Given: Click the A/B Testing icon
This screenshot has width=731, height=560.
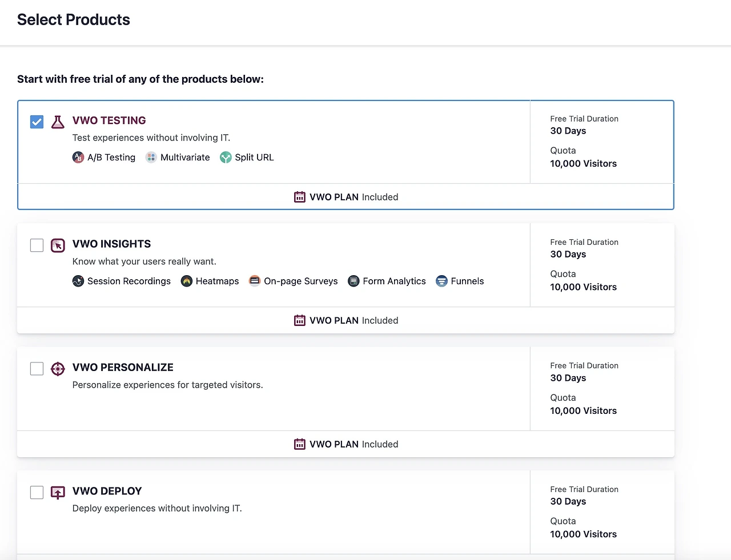Looking at the screenshot, I should pyautogui.click(x=78, y=158).
